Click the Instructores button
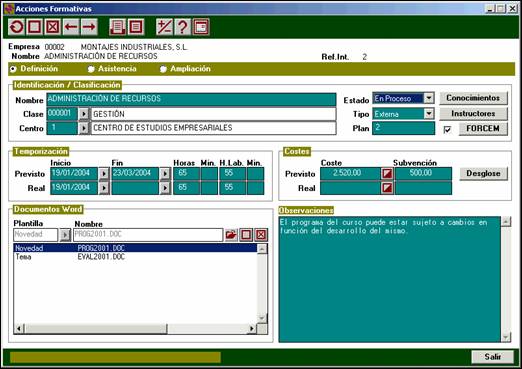522x369 pixels. click(473, 113)
